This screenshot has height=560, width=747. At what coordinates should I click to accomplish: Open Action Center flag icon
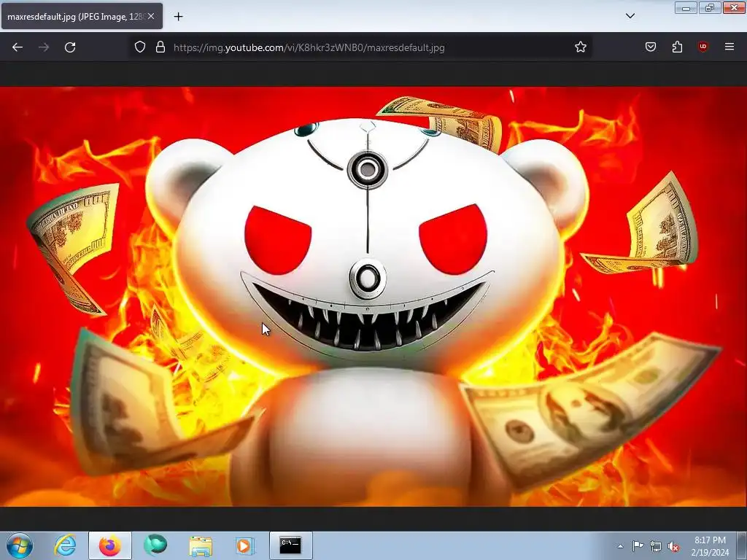click(x=638, y=546)
